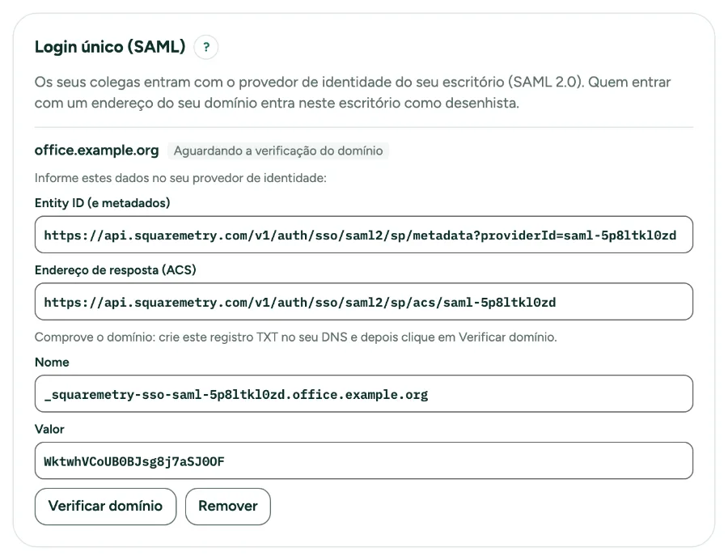Image resolution: width=728 pixels, height=560 pixels.
Task: Select the Nome TXT record field
Action: coord(364,394)
